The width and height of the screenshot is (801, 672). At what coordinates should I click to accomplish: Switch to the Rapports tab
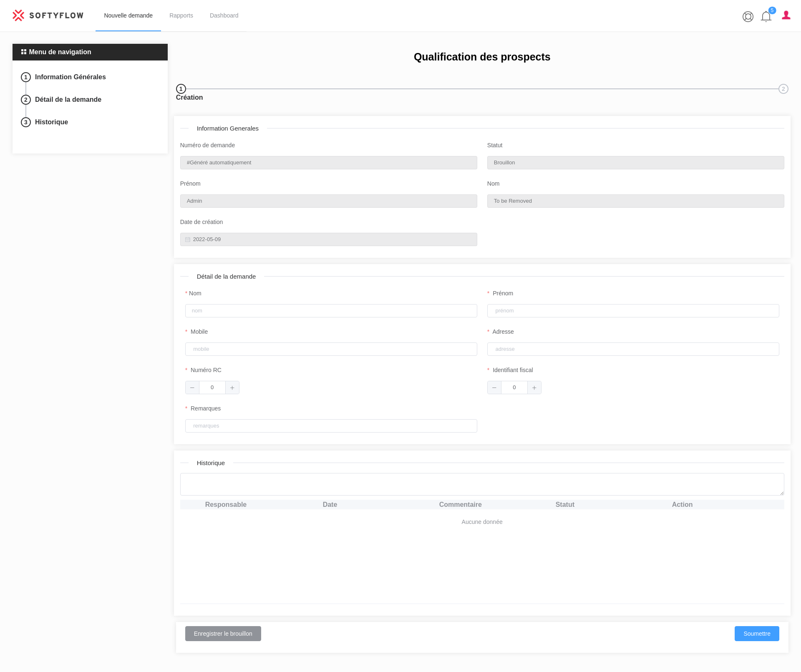[x=181, y=15]
